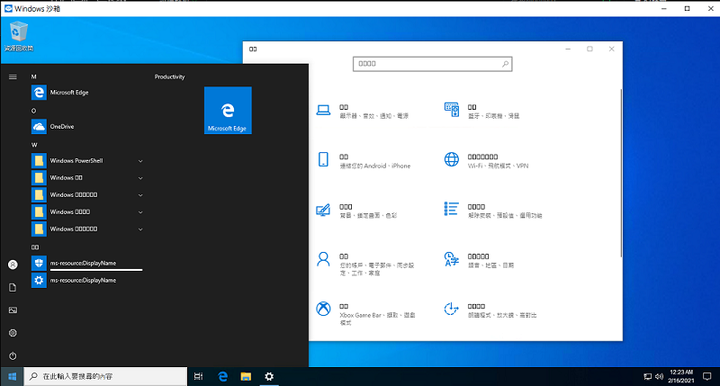Click the magnifier in Settings search box
The width and height of the screenshot is (720, 386).
pos(505,64)
